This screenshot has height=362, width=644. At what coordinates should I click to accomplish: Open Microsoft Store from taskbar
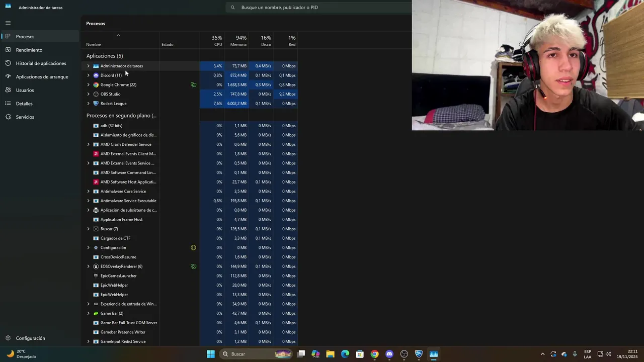(360, 354)
